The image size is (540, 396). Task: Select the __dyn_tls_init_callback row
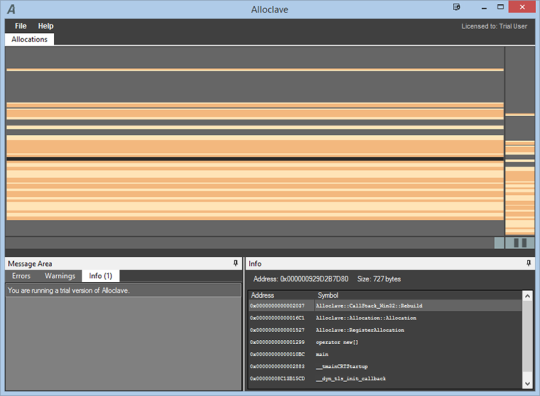tap(385, 378)
